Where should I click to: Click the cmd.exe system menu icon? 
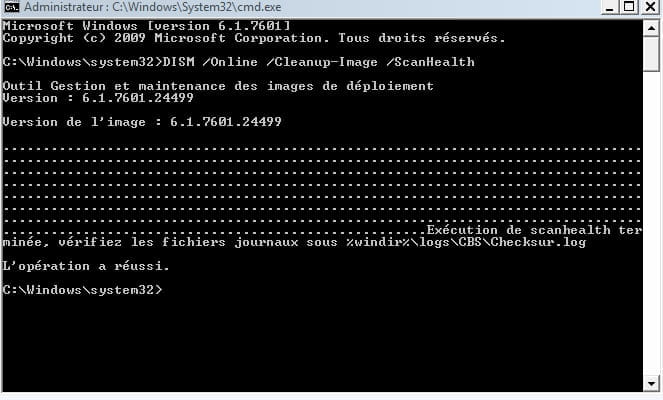pyautogui.click(x=11, y=7)
